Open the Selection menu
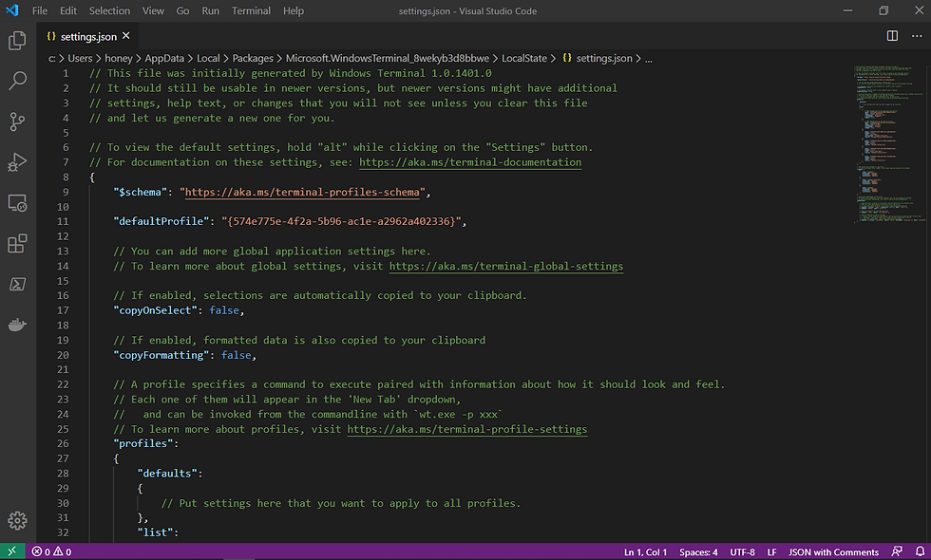 click(109, 10)
